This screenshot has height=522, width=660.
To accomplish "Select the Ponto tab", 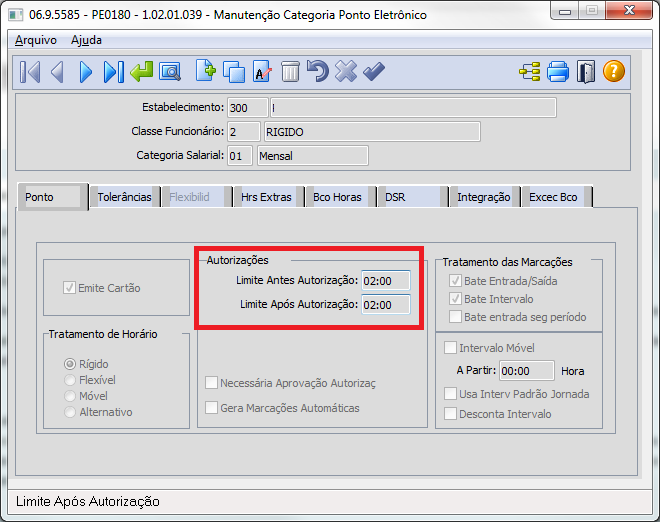I will pyautogui.click(x=53, y=197).
